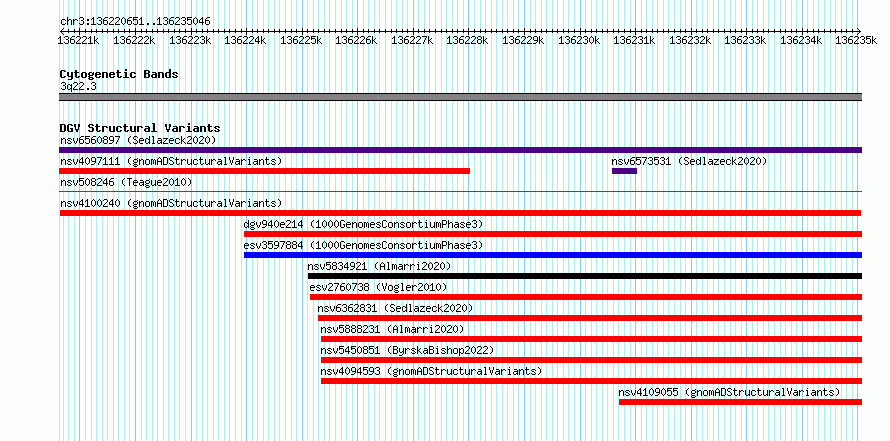Open nsv4094593 (gnomADStructuralVariants) label
Viewport: 890px width, 441px height.
[x=431, y=371]
